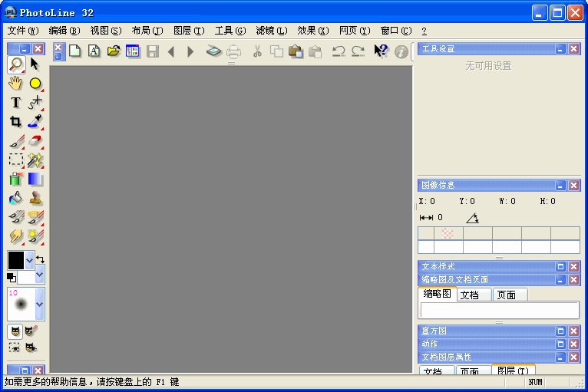The image size is (588, 392).
Task: Click the scanner import icon
Action: pyautogui.click(x=214, y=51)
